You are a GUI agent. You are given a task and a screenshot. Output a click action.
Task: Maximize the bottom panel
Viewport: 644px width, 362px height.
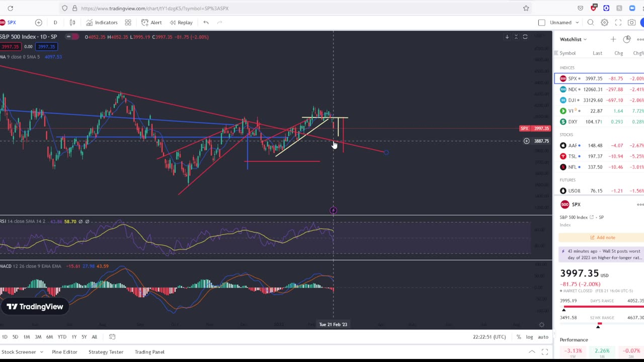pyautogui.click(x=545, y=352)
